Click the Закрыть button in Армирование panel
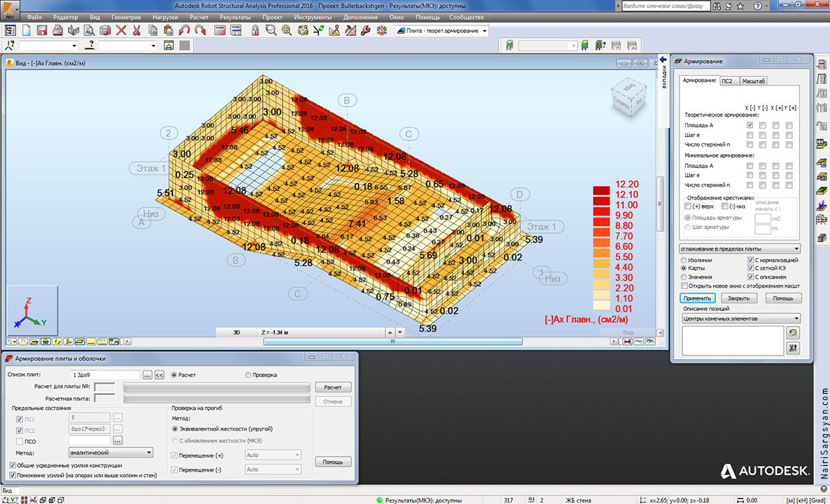This screenshot has width=830, height=504. coord(738,298)
